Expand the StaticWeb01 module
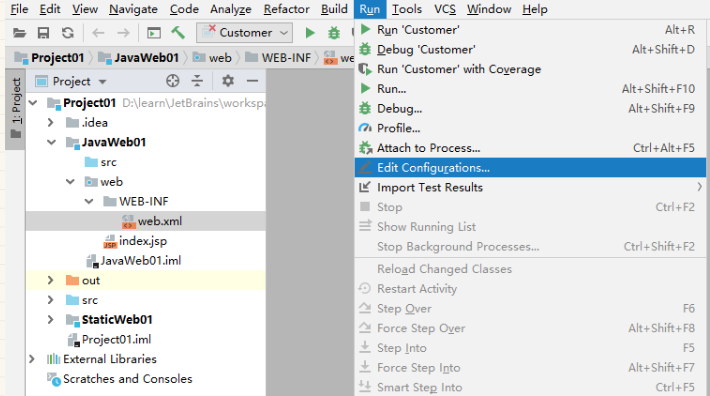This screenshot has height=396, width=710. click(x=51, y=320)
